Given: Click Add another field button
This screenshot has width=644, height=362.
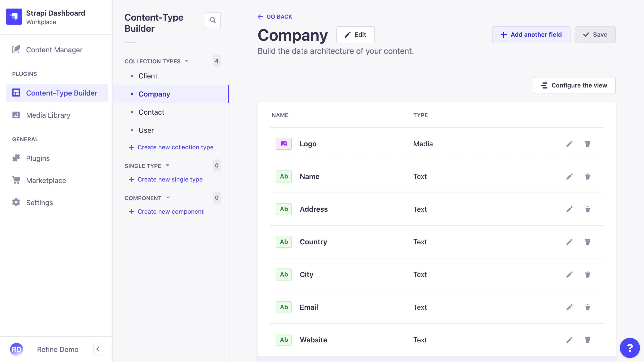Looking at the screenshot, I should pos(531,35).
